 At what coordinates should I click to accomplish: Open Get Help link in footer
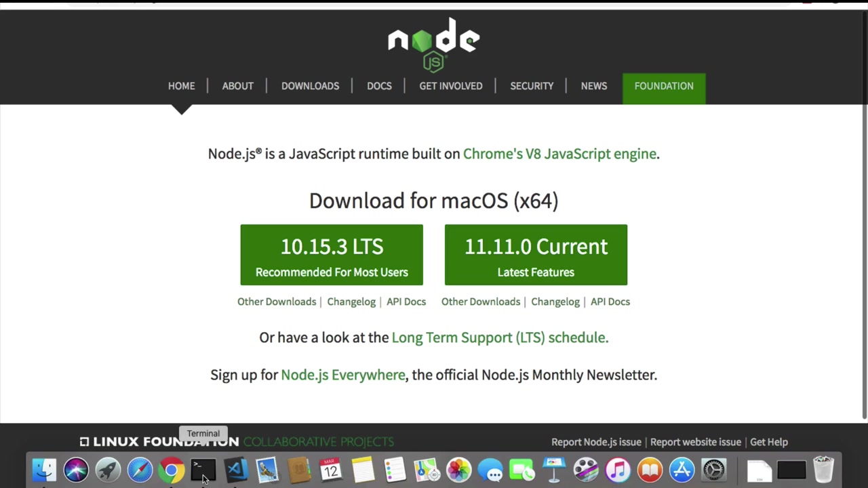[x=769, y=442]
